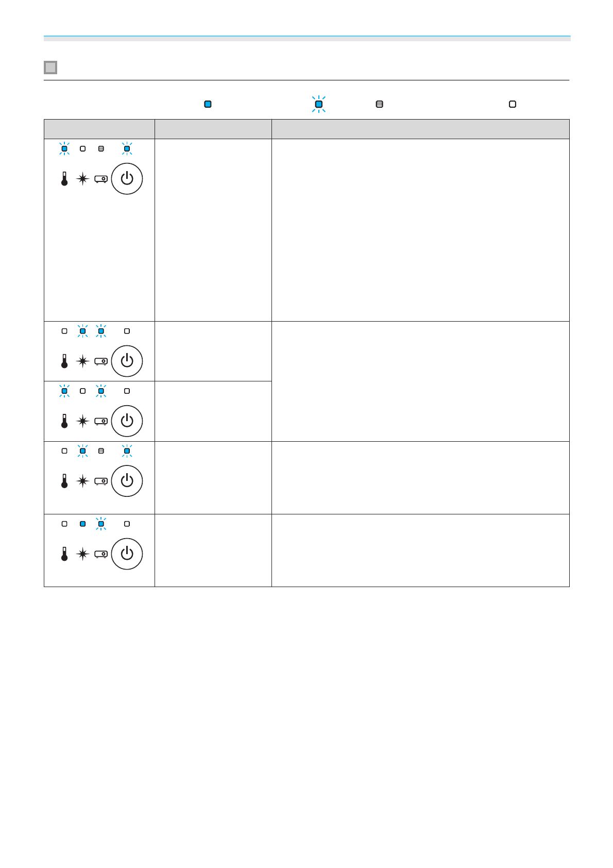Click the power button in the fourth table row
613x868 pixels.
127,481
